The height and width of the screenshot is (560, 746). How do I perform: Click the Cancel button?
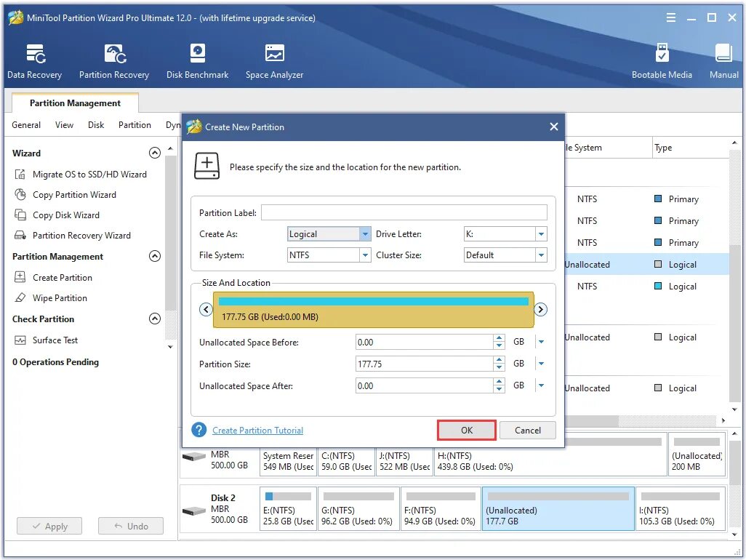[x=528, y=430]
